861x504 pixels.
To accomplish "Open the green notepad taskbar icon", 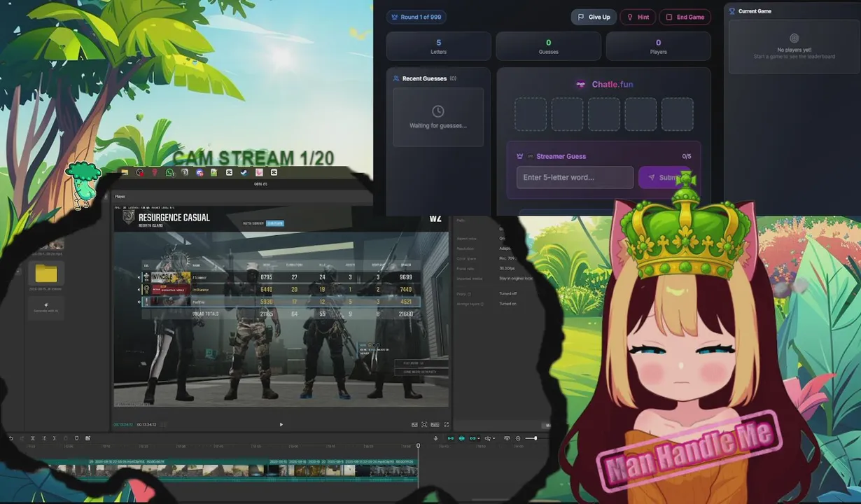I will coord(214,172).
